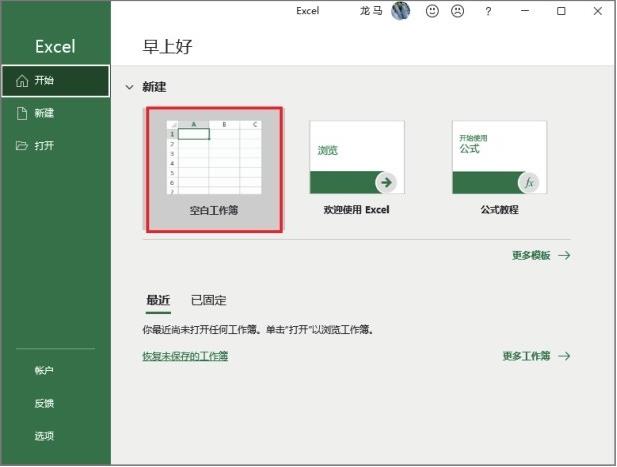Open 反馈 in the sidebar
The image size is (617, 467).
[x=44, y=403]
